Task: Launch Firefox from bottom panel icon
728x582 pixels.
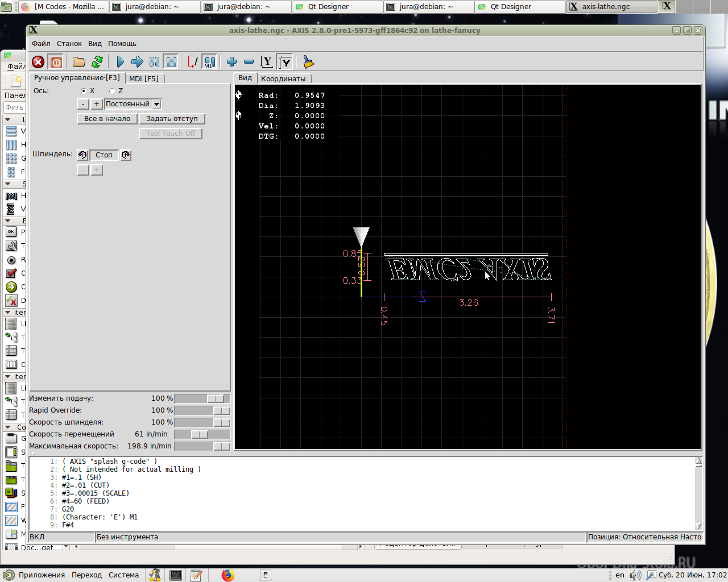Action: [x=228, y=575]
